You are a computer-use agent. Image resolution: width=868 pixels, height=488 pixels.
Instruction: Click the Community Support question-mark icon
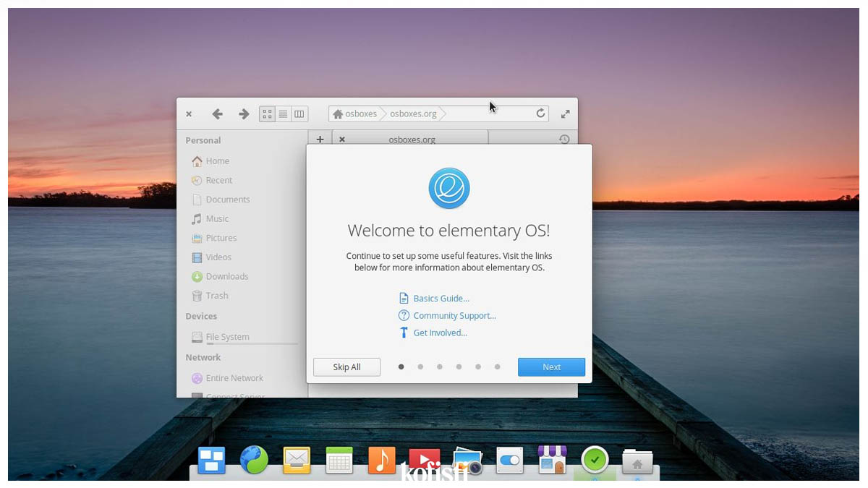tap(404, 315)
